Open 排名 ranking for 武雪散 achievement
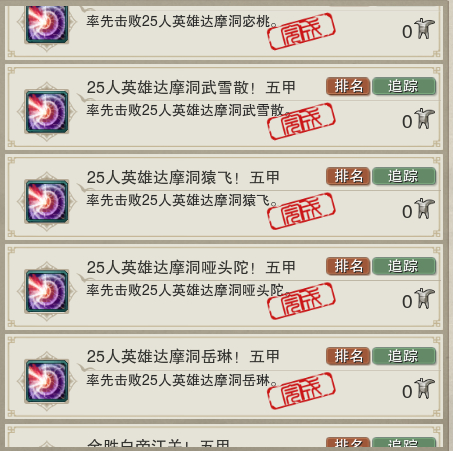Image resolution: width=453 pixels, height=451 pixels. tap(348, 86)
